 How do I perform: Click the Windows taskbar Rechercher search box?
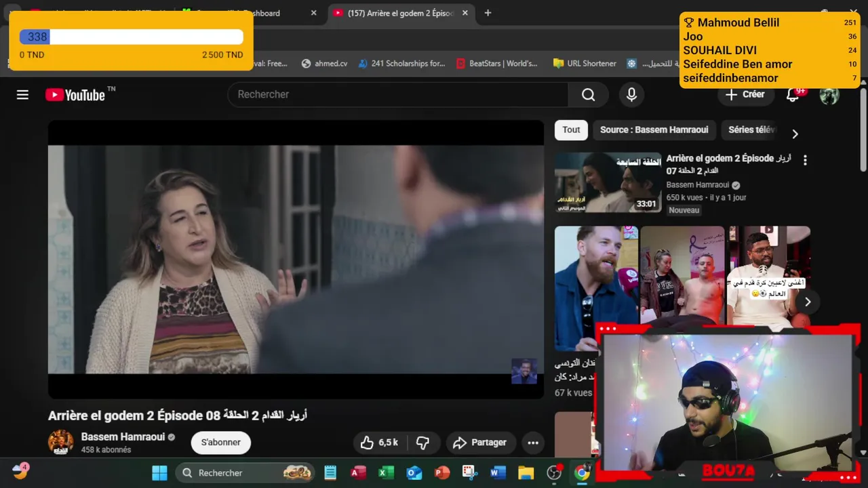246,472
